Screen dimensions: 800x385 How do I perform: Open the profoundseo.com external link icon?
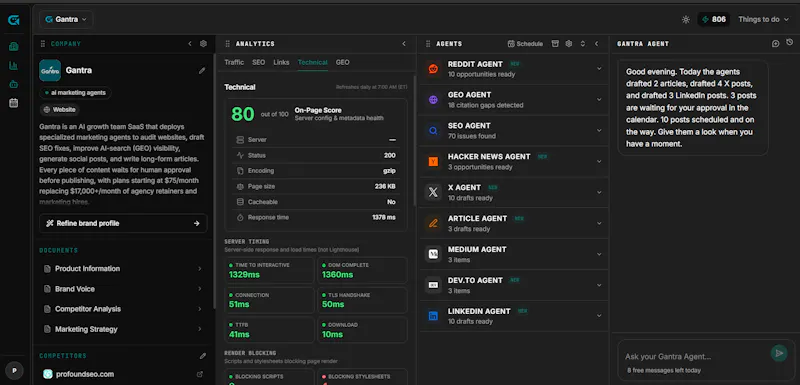[x=199, y=374]
